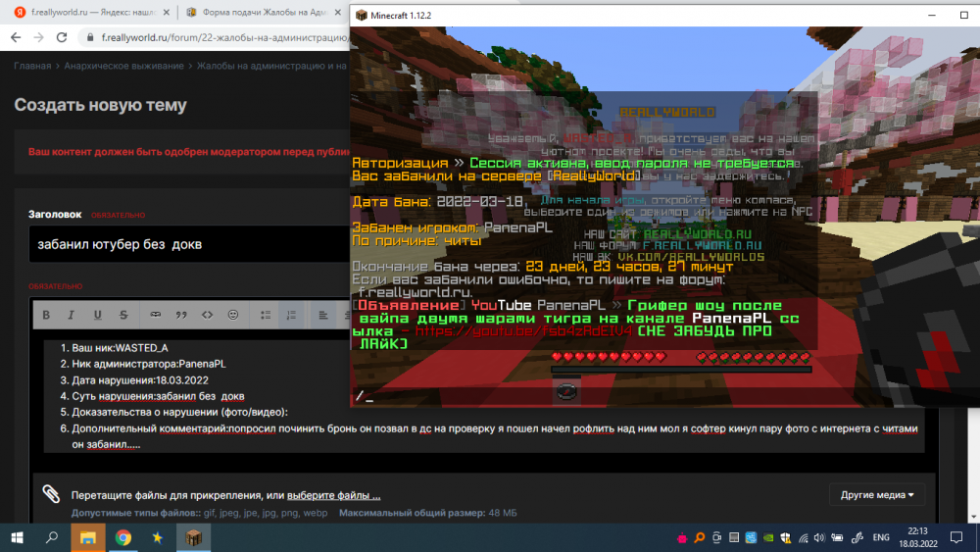Click the orange magnifier tray icon

(x=700, y=537)
